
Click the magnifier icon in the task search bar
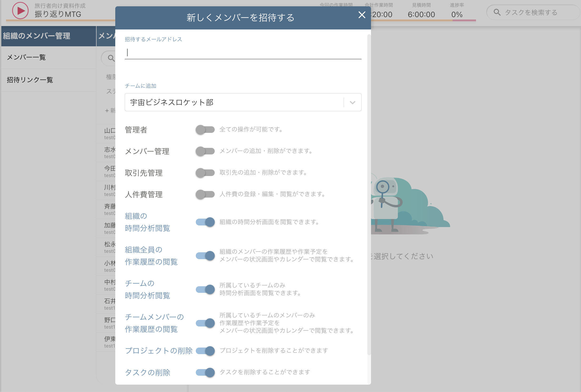point(497,12)
